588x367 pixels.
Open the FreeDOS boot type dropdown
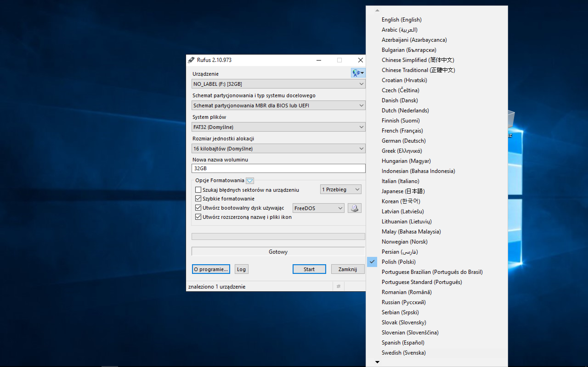pyautogui.click(x=318, y=208)
